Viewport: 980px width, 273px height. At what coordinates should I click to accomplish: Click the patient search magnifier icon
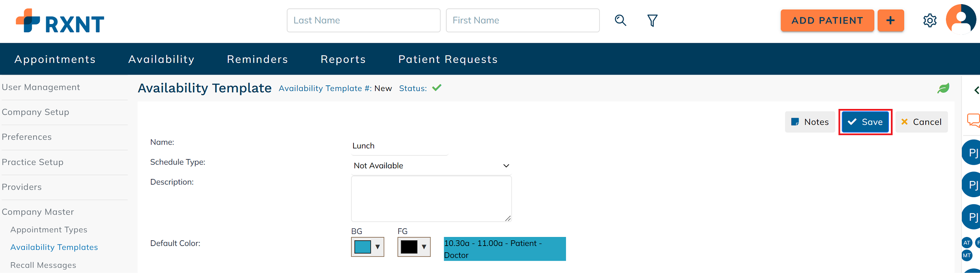point(620,20)
